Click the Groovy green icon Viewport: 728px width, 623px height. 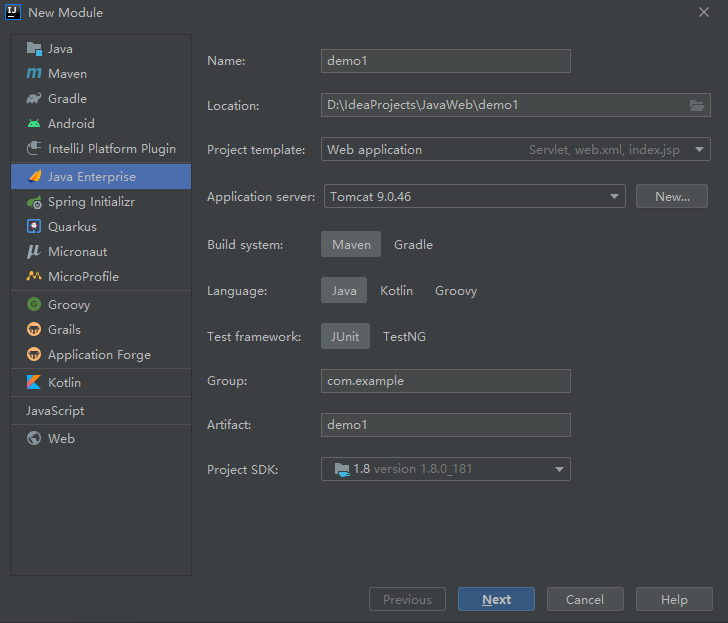(34, 305)
